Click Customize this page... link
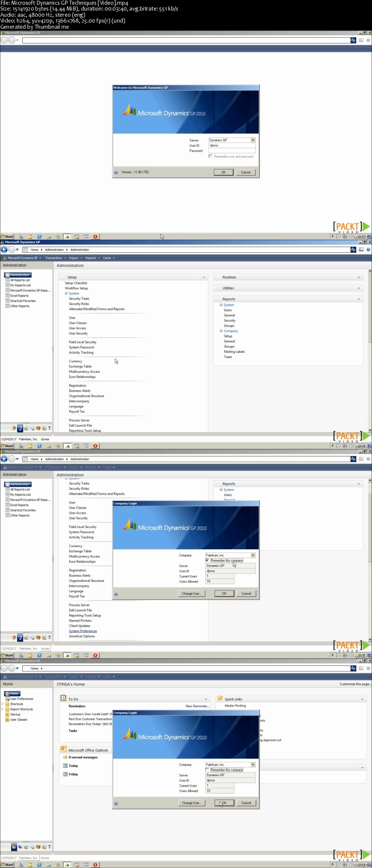Image resolution: width=372 pixels, height=868 pixels. coord(355,684)
